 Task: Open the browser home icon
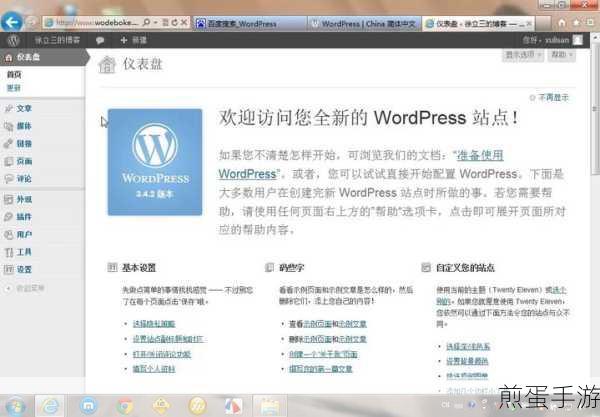562,23
